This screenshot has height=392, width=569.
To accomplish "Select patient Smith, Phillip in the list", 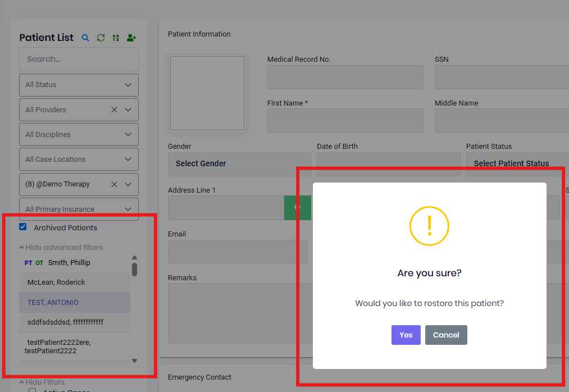I will coord(74,263).
